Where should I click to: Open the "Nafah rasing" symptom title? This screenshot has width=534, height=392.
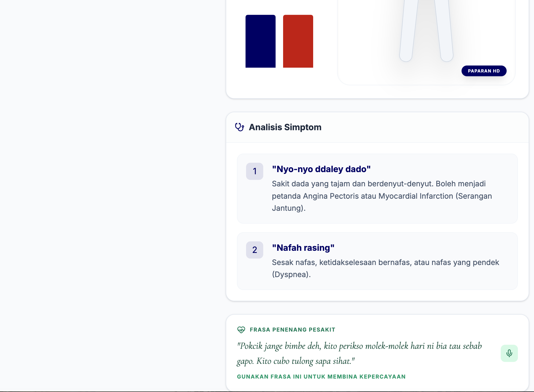[303, 248]
